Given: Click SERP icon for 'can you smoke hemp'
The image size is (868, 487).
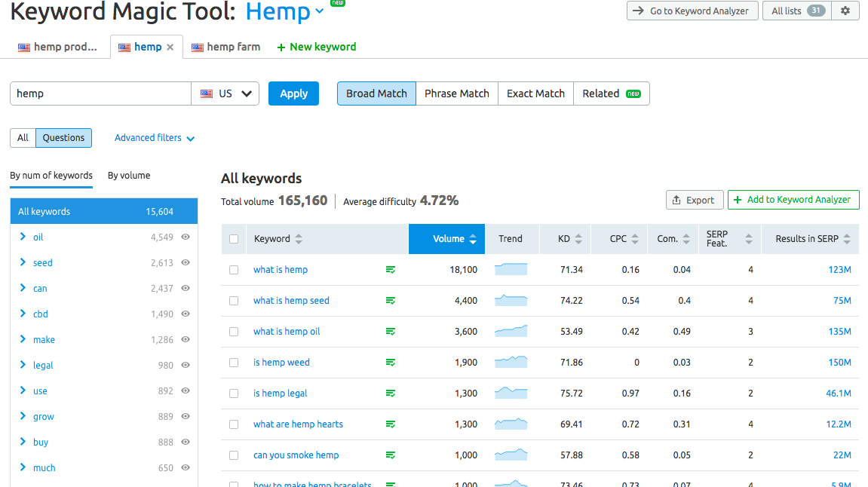Looking at the screenshot, I should (x=391, y=455).
